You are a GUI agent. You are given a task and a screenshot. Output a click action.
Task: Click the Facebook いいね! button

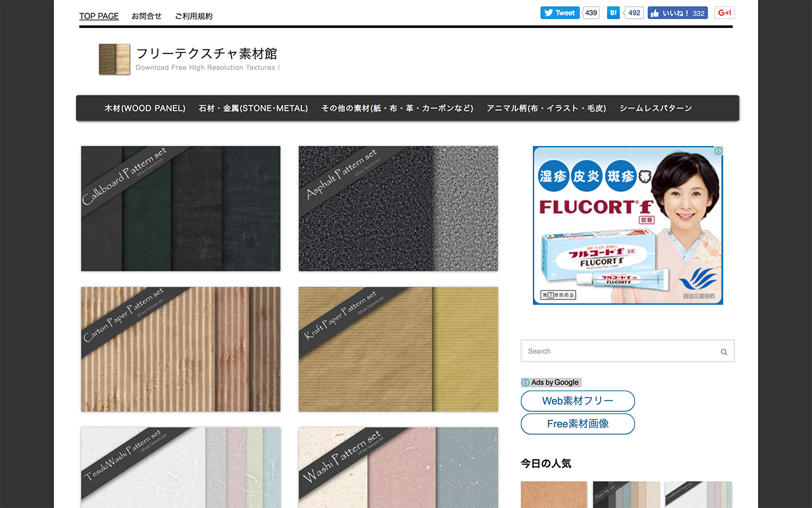[678, 13]
